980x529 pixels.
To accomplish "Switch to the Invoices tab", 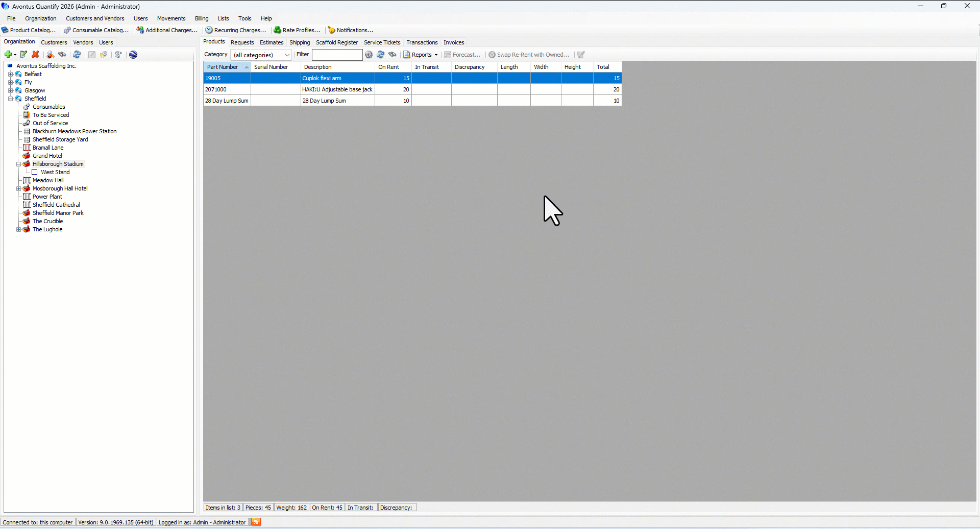I will (454, 42).
